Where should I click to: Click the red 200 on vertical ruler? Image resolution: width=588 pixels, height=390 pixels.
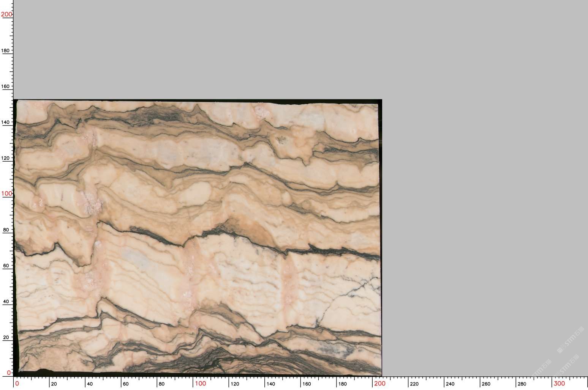[7, 14]
